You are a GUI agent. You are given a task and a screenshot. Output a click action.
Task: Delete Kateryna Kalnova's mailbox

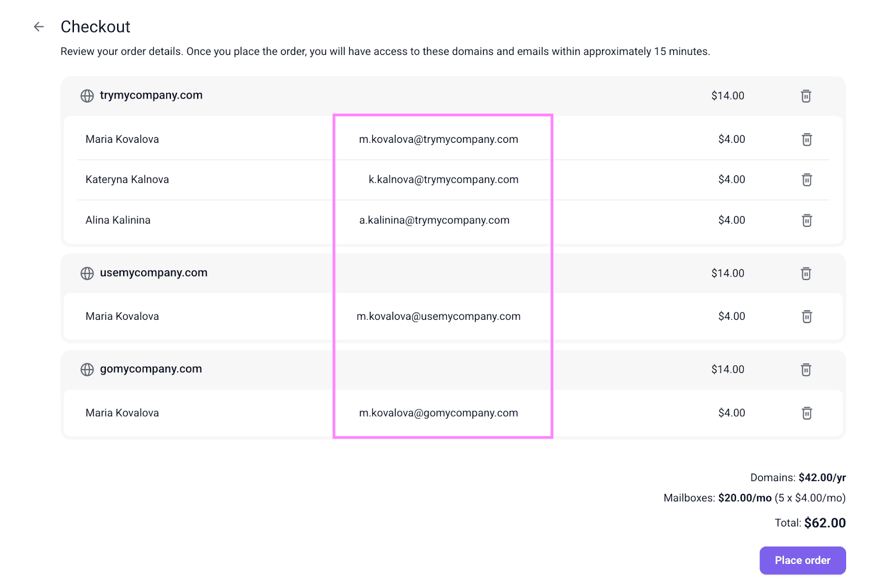click(x=806, y=180)
